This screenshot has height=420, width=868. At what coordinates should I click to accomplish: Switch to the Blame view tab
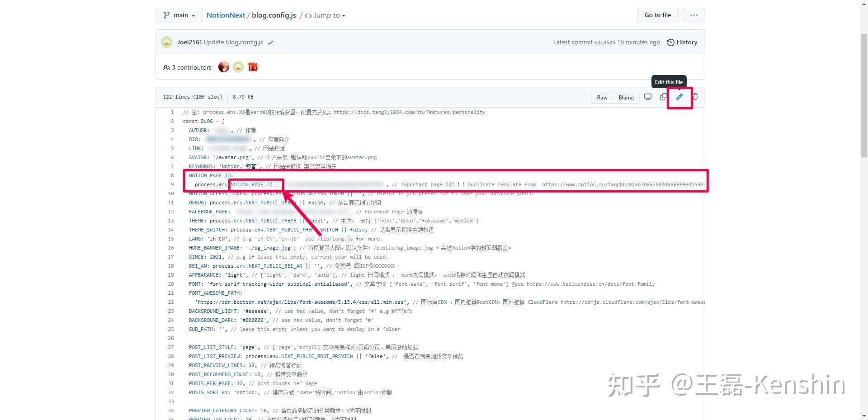(626, 97)
